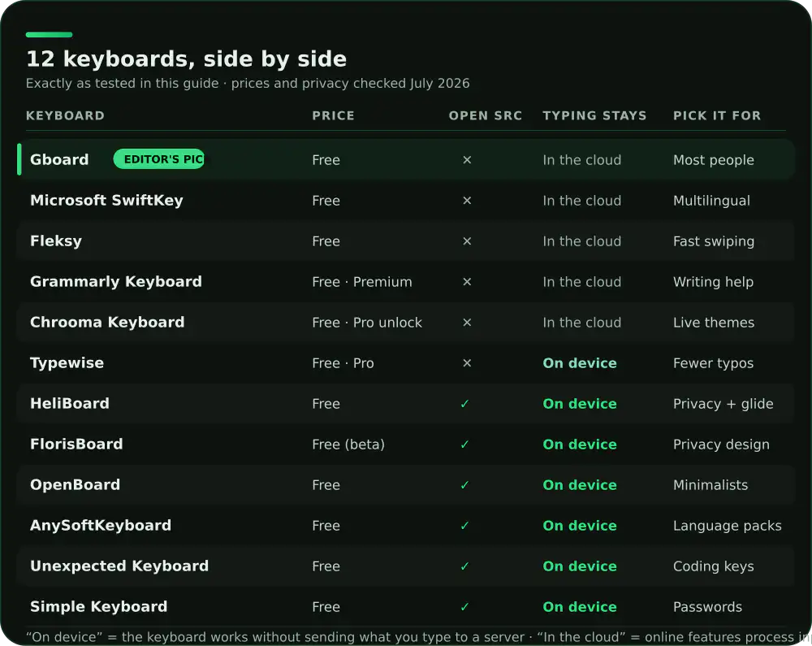Click the PRICE column header

tap(333, 115)
